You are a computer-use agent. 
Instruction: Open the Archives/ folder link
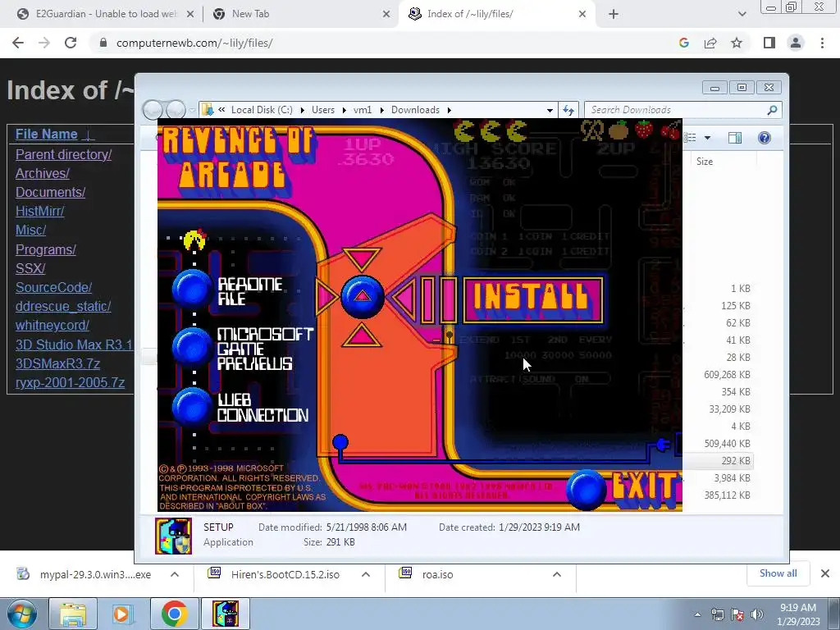coord(43,174)
